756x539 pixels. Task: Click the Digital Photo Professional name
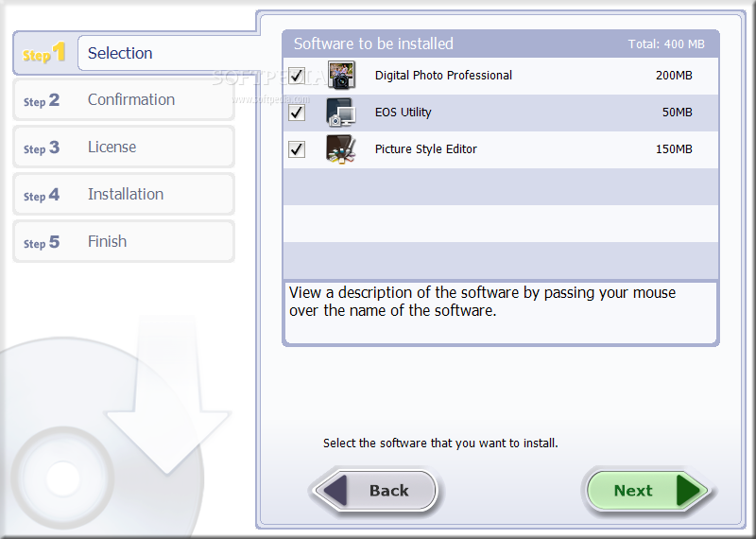click(x=443, y=76)
